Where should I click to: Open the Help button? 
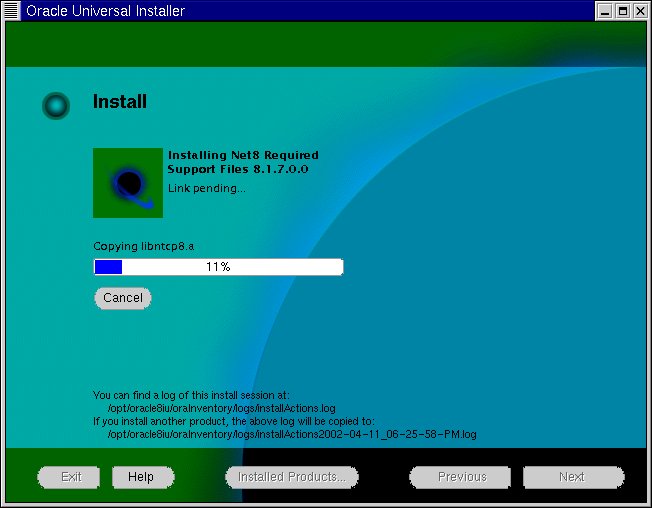click(143, 477)
